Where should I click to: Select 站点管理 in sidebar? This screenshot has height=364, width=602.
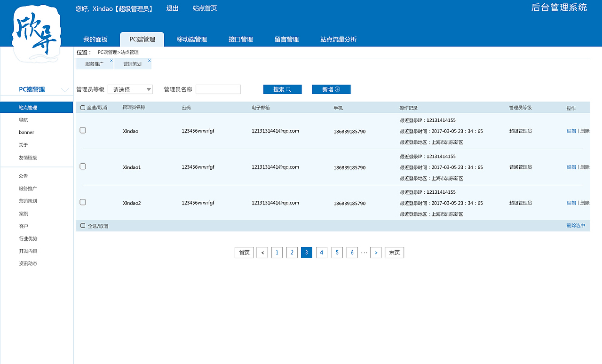(37, 108)
